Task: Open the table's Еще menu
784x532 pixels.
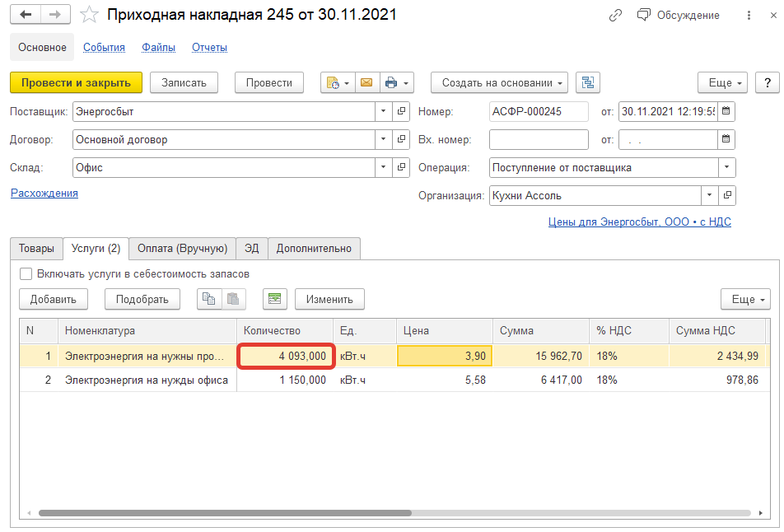Action: [x=745, y=299]
